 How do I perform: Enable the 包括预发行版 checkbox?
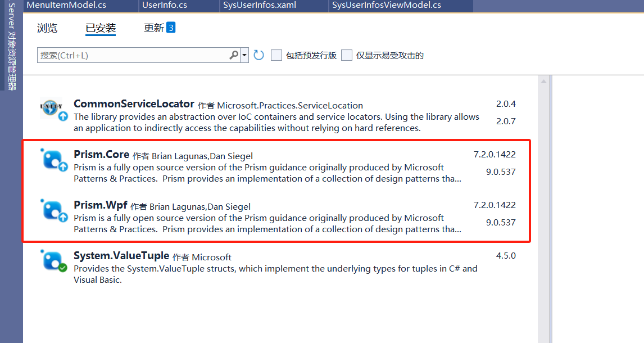point(276,55)
